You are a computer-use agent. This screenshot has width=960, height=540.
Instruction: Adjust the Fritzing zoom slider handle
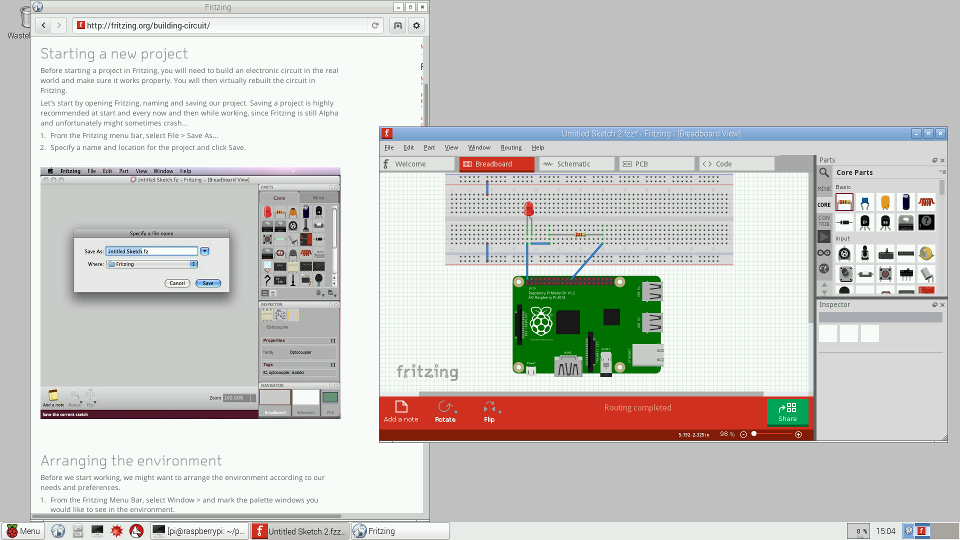[x=754, y=434]
